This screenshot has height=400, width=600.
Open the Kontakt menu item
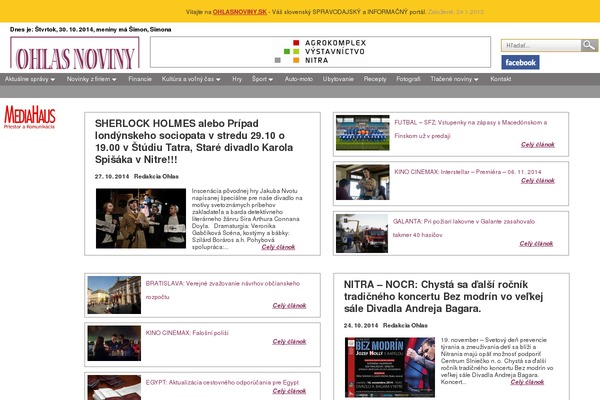(501, 79)
